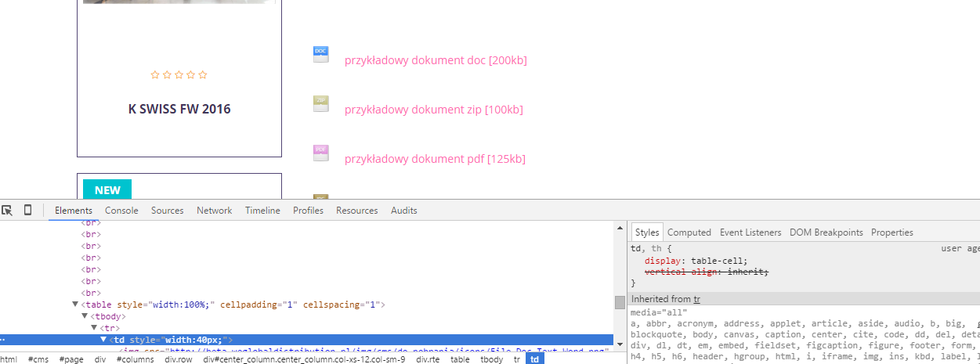980x364 pixels.
Task: Select table in the breadcrumb bar
Action: (460, 359)
